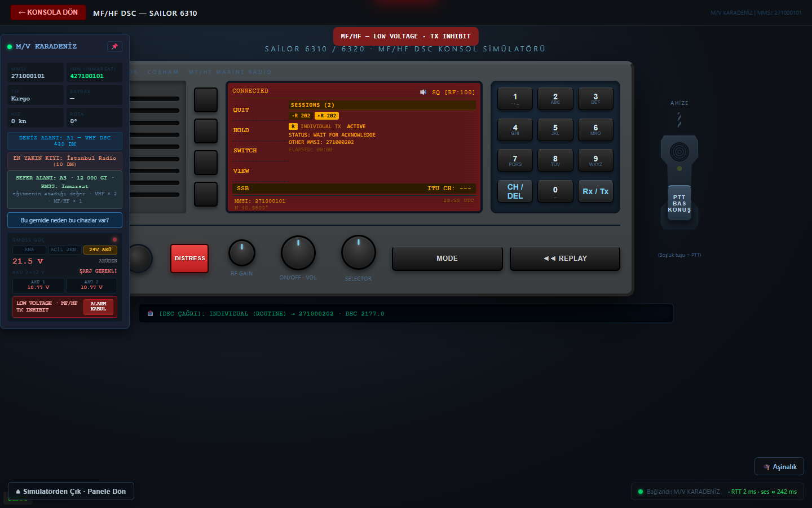Image resolution: width=812 pixels, height=508 pixels.
Task: Select ANA power source
Action: 29,249
